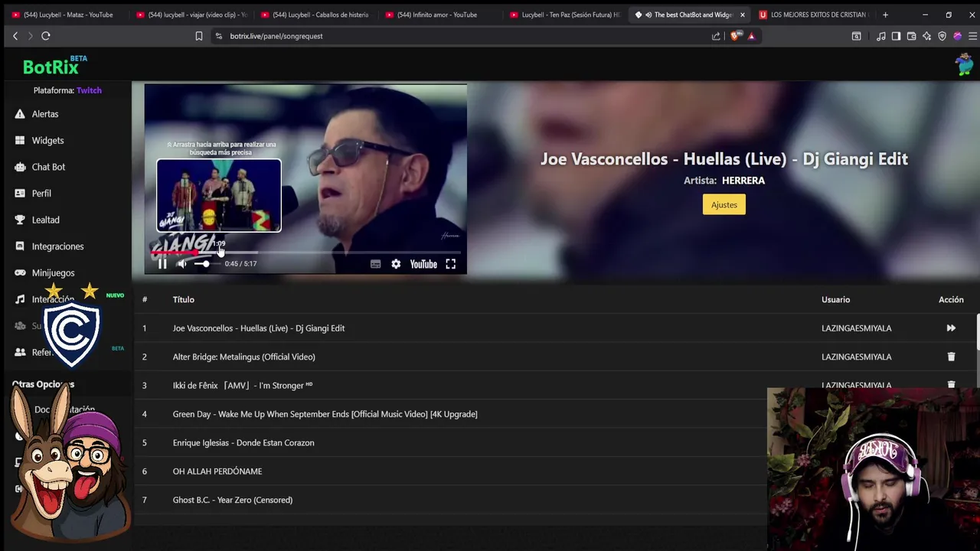
Task: Bookmark this page with the bookmark icon
Action: tap(199, 36)
